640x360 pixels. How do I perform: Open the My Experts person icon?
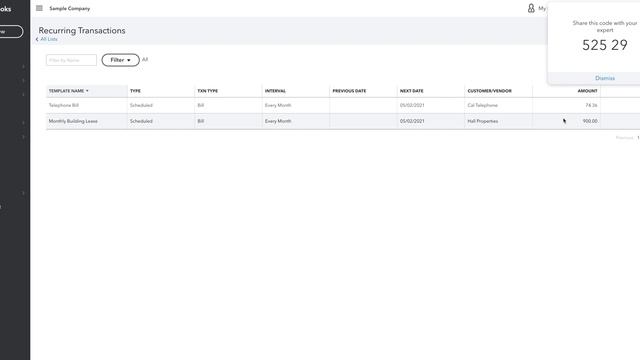[531, 8]
